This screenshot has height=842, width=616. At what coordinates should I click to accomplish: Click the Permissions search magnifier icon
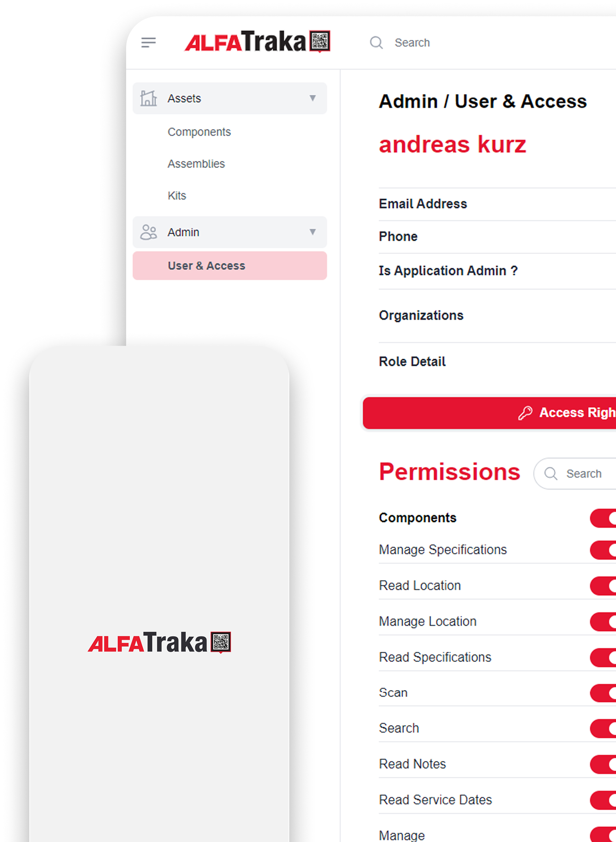tap(550, 474)
